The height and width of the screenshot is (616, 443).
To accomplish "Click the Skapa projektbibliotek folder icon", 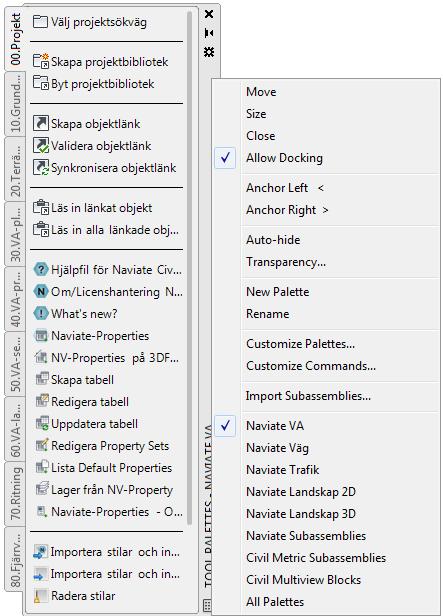I will click(40, 61).
